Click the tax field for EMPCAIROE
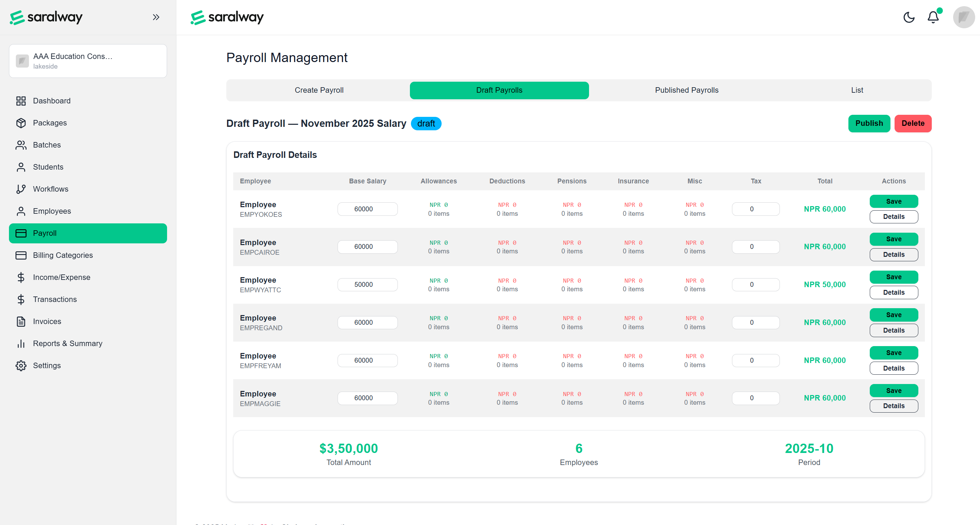 point(755,247)
